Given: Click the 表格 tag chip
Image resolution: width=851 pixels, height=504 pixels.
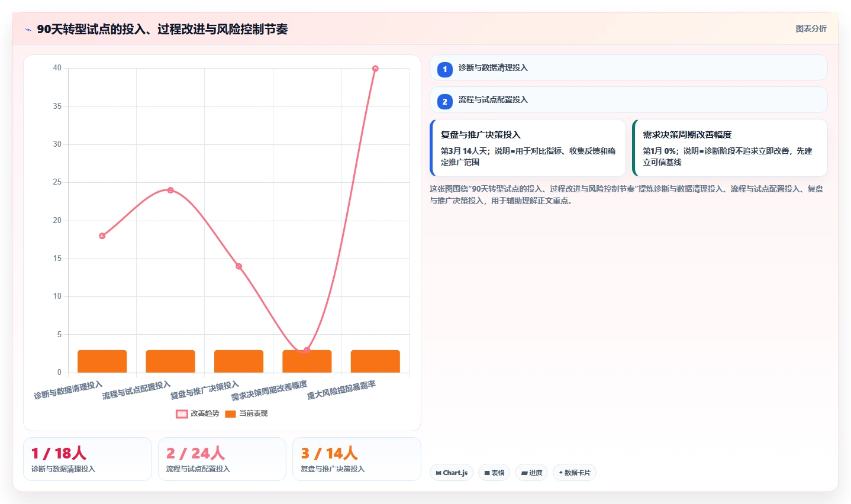Looking at the screenshot, I should pos(494,473).
